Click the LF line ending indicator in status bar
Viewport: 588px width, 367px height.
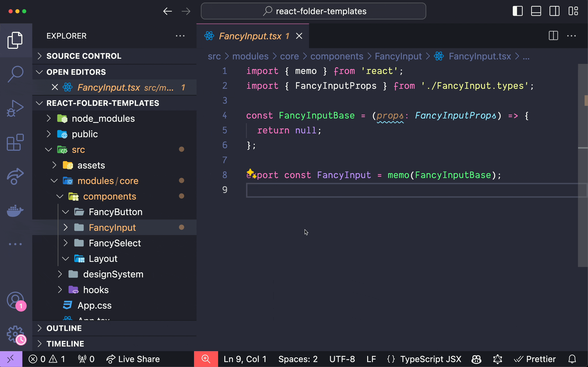tap(371, 359)
